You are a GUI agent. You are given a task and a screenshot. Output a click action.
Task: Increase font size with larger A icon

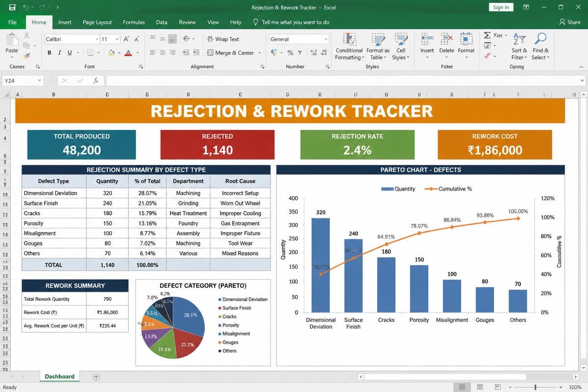coord(126,39)
